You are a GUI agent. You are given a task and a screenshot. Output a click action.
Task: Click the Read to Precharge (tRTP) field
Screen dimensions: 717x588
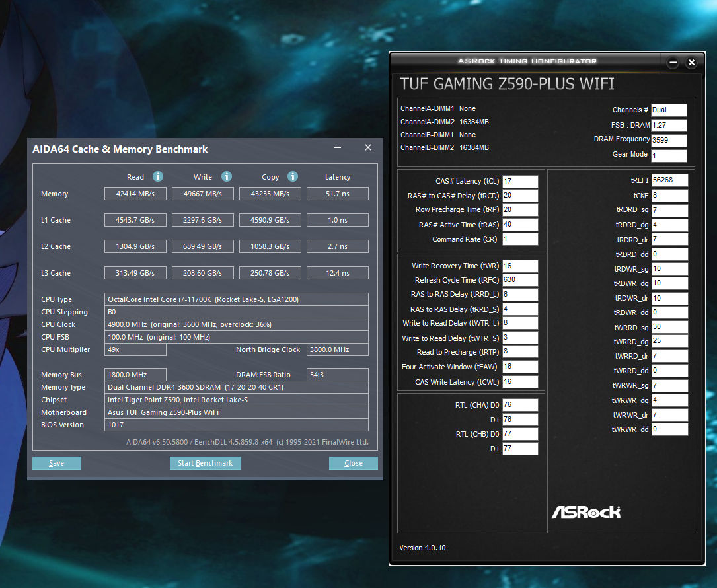click(x=520, y=351)
